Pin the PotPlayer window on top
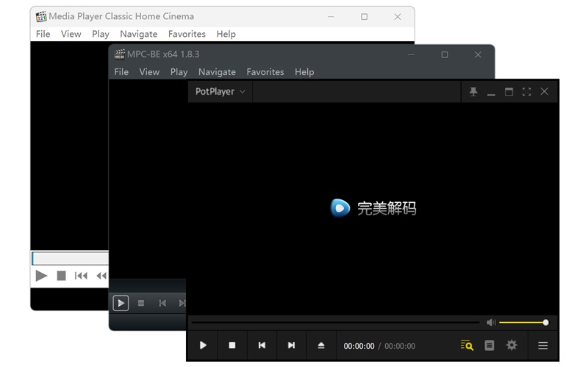 pyautogui.click(x=473, y=92)
